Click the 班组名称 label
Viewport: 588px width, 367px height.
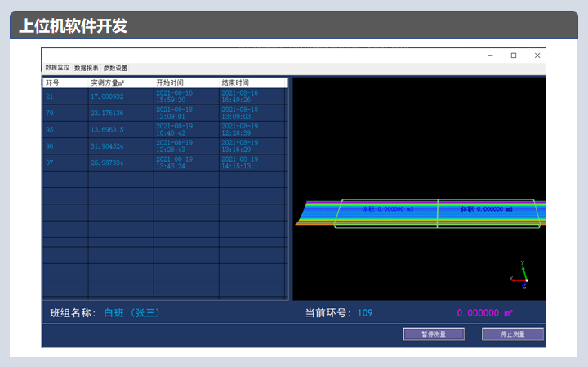pyautogui.click(x=73, y=312)
